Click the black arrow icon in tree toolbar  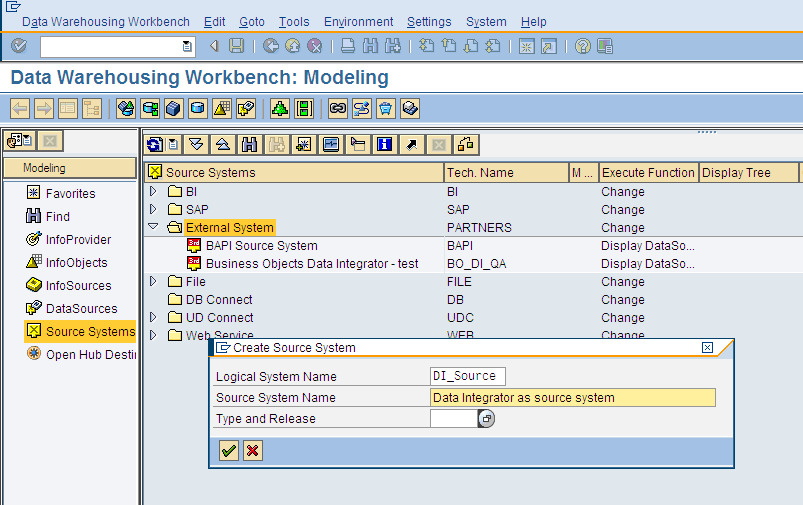coord(411,145)
